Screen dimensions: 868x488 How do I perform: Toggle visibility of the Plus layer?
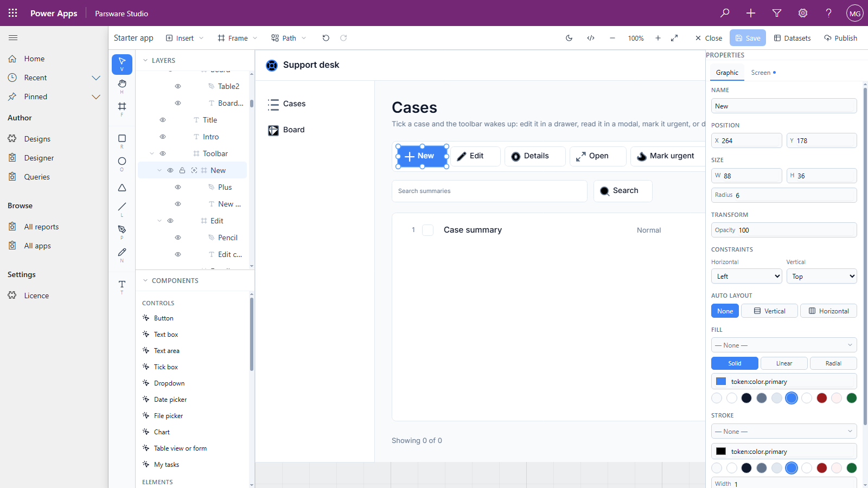click(x=178, y=187)
